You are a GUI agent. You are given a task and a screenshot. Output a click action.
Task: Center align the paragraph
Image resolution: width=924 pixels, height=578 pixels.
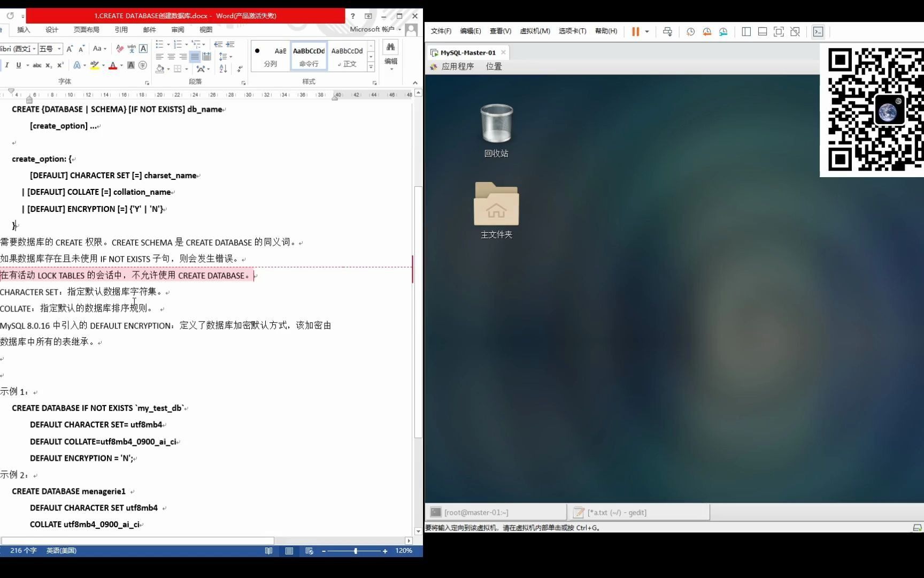(x=171, y=57)
